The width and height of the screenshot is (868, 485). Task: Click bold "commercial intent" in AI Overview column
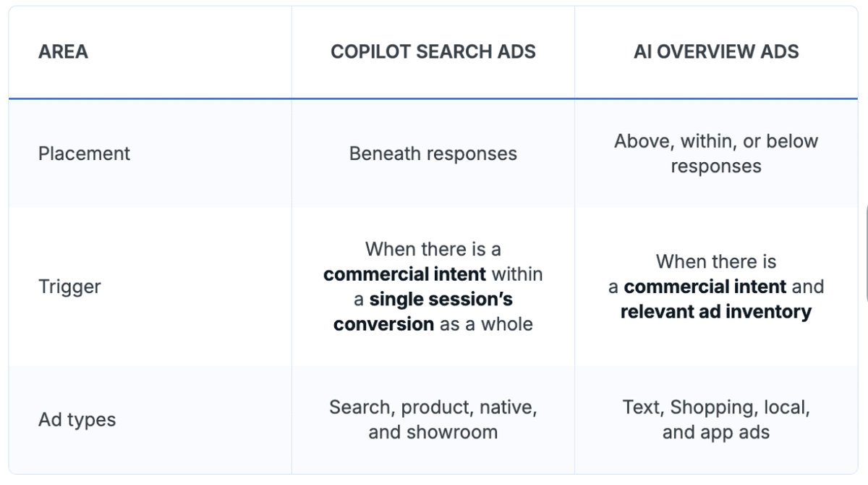[705, 287]
